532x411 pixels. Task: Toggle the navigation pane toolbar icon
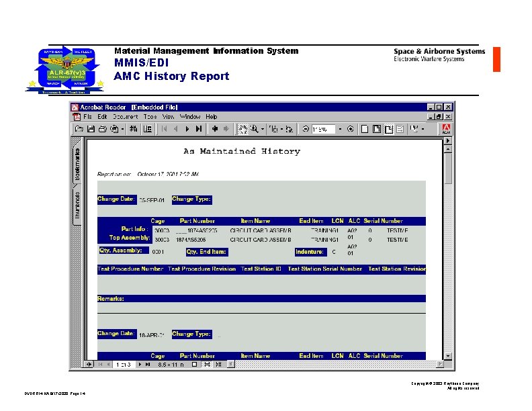147,129
